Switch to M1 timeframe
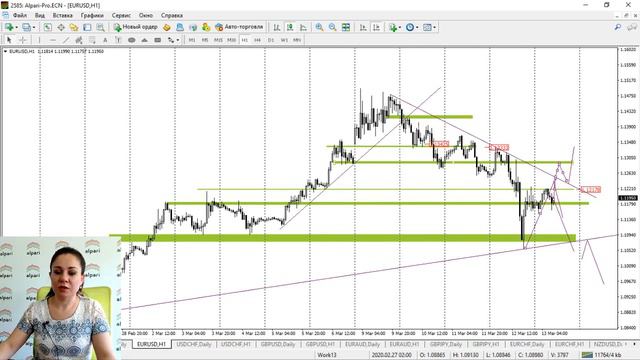Image resolution: width=640 pixels, height=360 pixels. 192,40
